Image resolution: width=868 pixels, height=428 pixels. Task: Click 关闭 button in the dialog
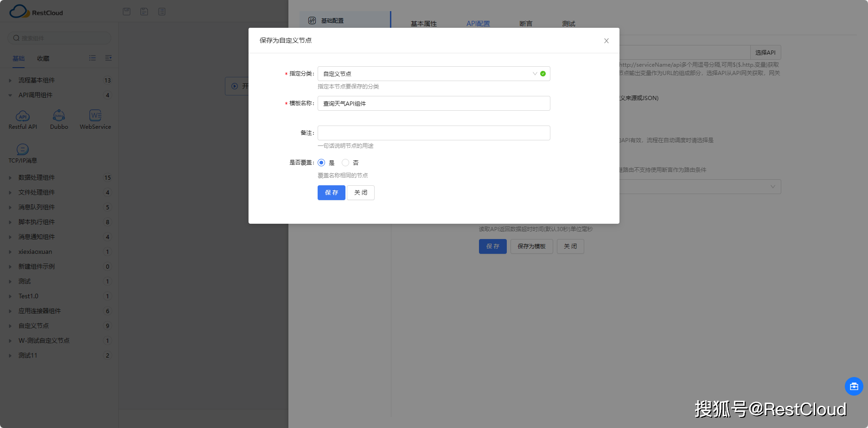point(361,193)
